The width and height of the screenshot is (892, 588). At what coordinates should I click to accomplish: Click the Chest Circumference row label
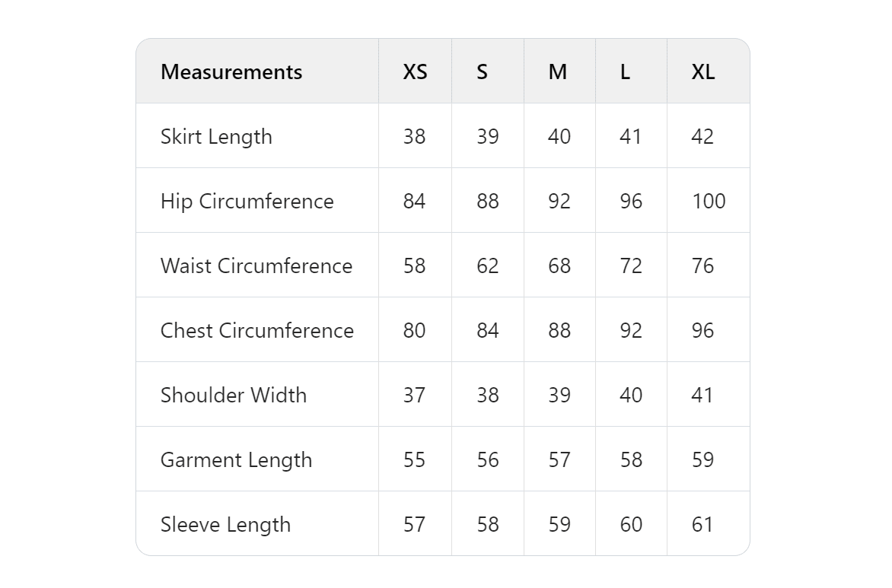257,330
